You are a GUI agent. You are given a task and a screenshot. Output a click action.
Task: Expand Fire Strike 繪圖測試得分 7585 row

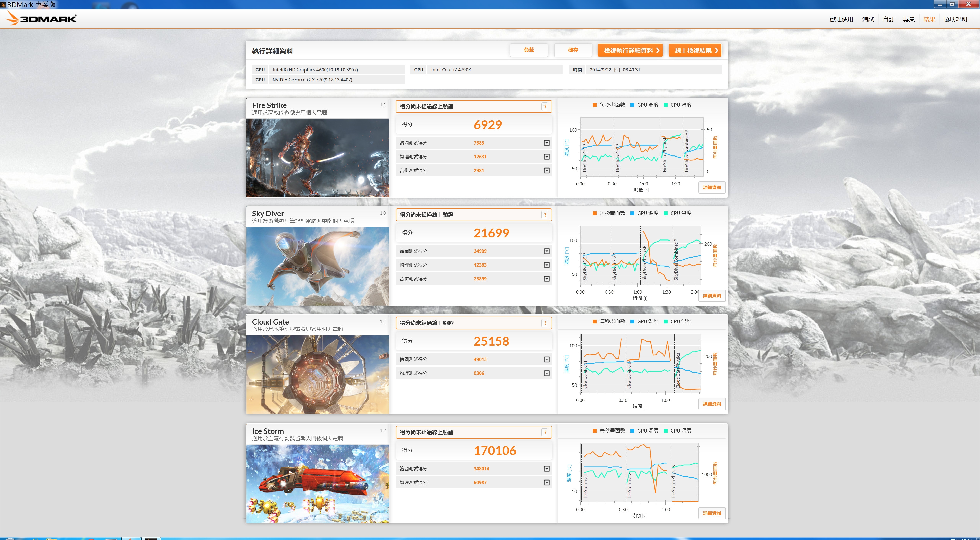coord(547,143)
